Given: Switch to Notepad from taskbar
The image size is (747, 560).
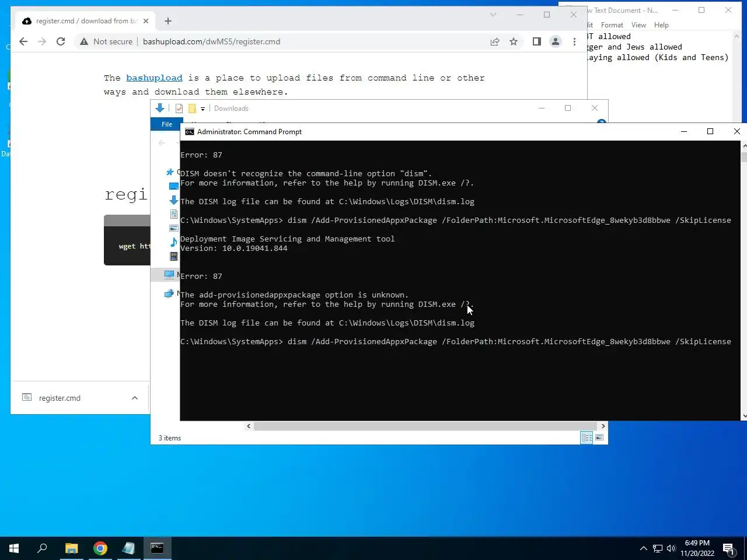Looking at the screenshot, I should [x=129, y=548].
